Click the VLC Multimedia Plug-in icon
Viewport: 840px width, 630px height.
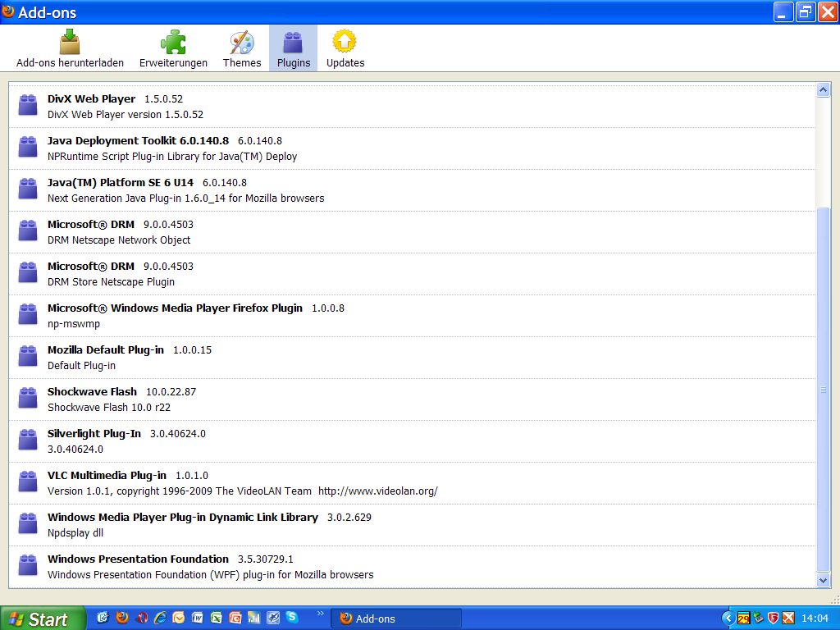(28, 481)
